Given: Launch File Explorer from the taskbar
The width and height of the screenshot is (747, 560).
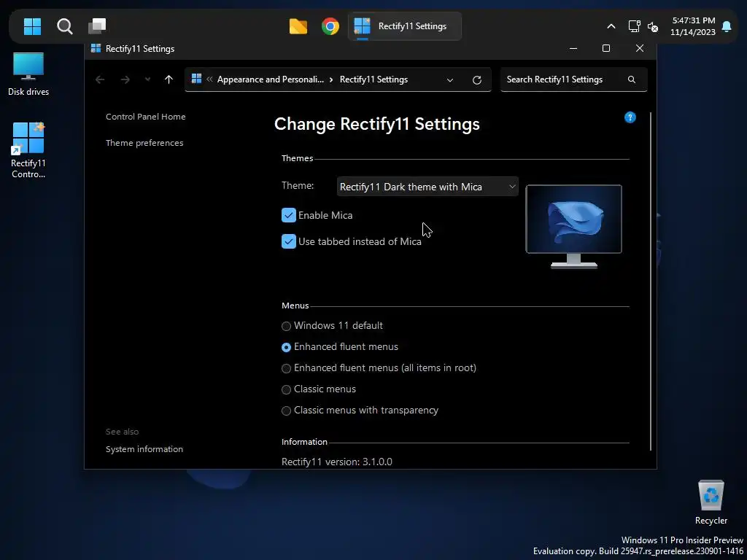Looking at the screenshot, I should pos(298,26).
